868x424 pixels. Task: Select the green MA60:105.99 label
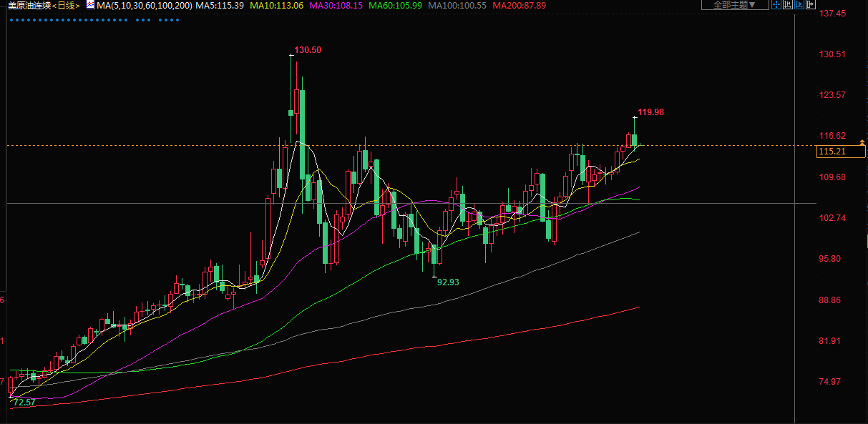pos(396,5)
